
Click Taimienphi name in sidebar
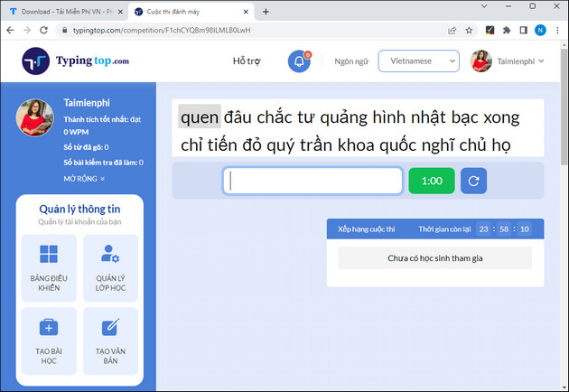[x=87, y=103]
